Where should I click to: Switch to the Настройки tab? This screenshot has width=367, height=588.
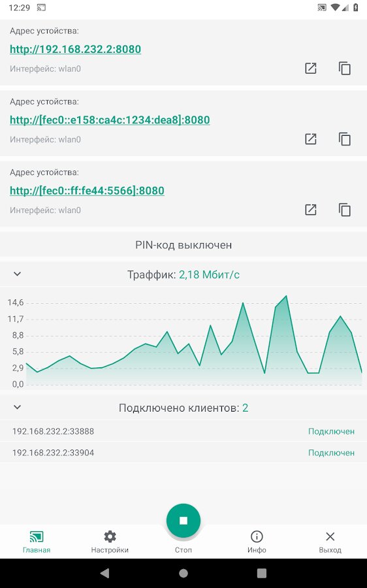click(x=110, y=542)
